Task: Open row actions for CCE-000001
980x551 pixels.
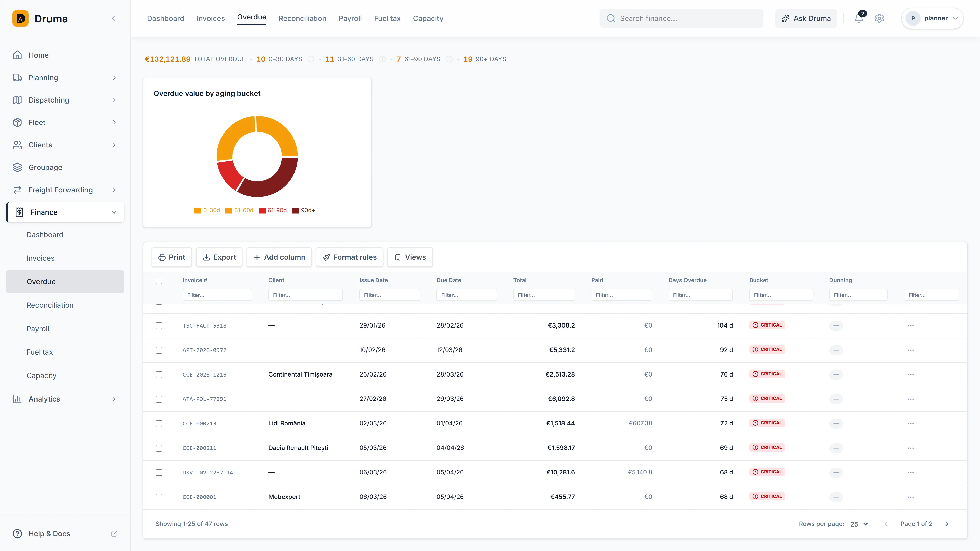Action: click(910, 497)
